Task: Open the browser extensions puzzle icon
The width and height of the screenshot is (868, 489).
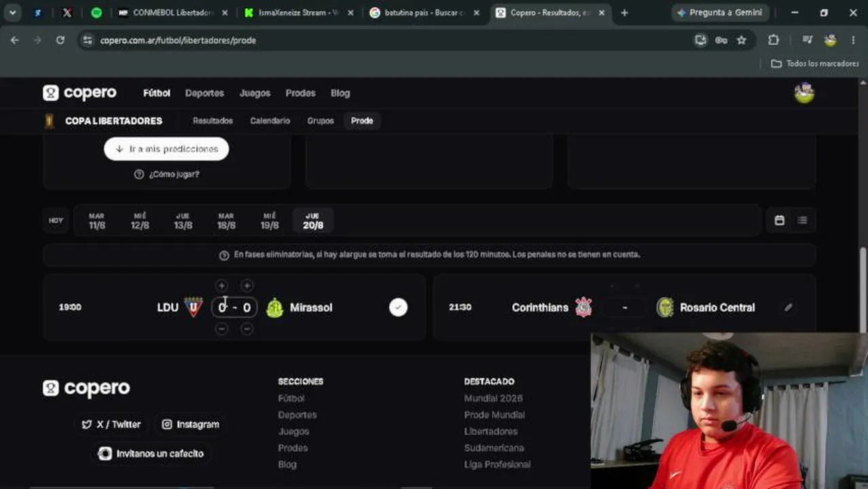Action: (x=774, y=40)
